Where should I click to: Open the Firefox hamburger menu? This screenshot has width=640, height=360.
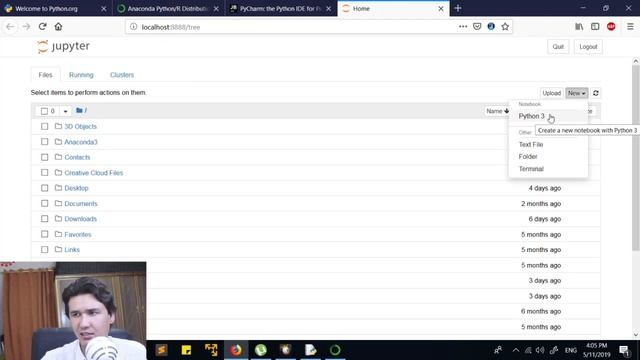pyautogui.click(x=630, y=27)
